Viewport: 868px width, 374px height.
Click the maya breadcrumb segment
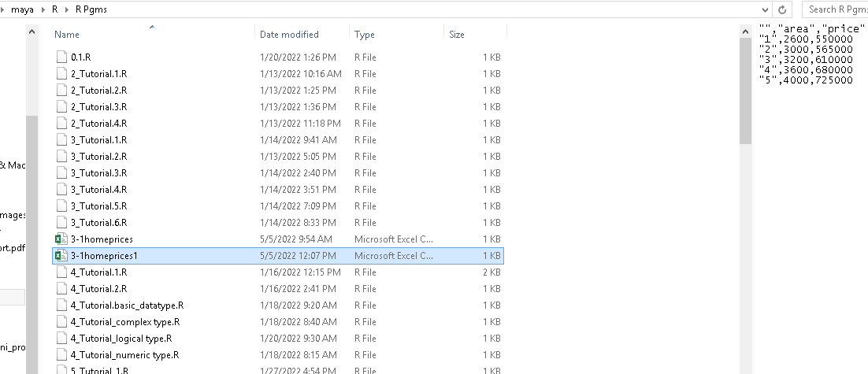point(22,9)
